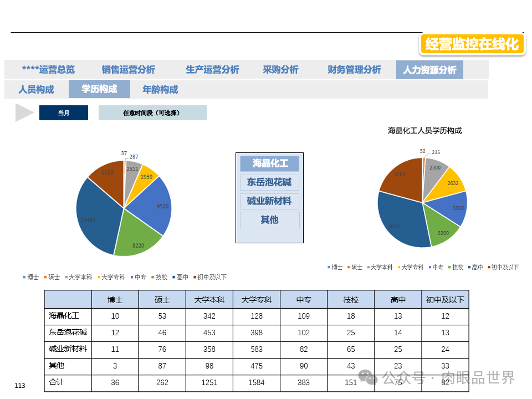Click the 博士 table column header

coord(115,300)
